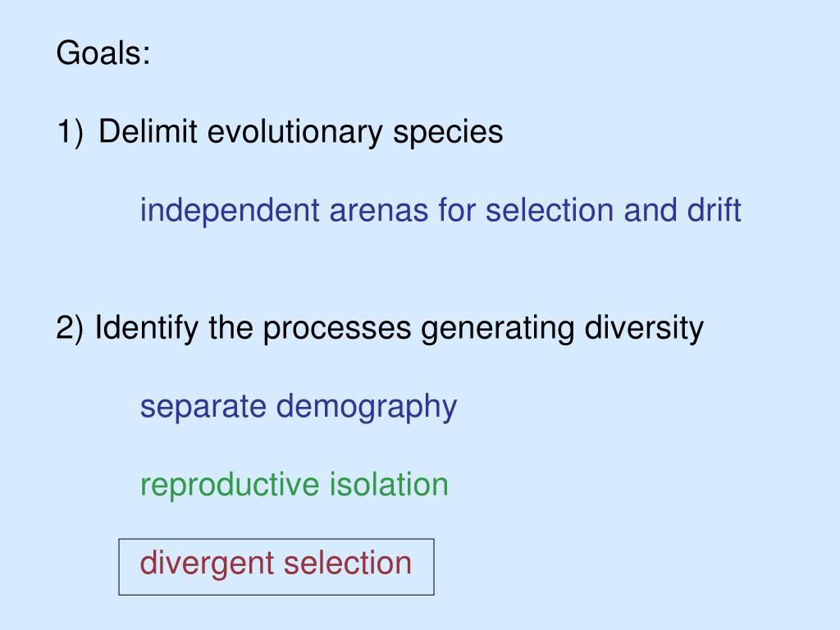Click the word "Identify" in goal two

(x=147, y=328)
